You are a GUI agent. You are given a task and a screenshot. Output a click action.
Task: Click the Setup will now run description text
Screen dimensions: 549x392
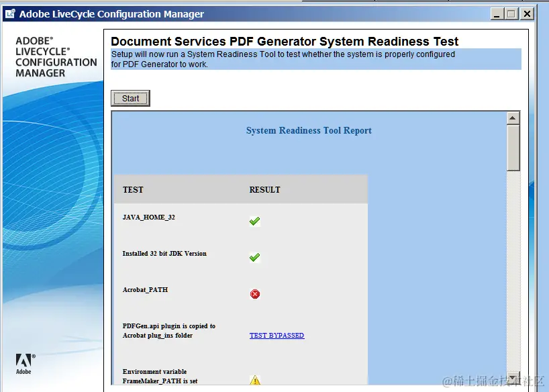(x=283, y=59)
